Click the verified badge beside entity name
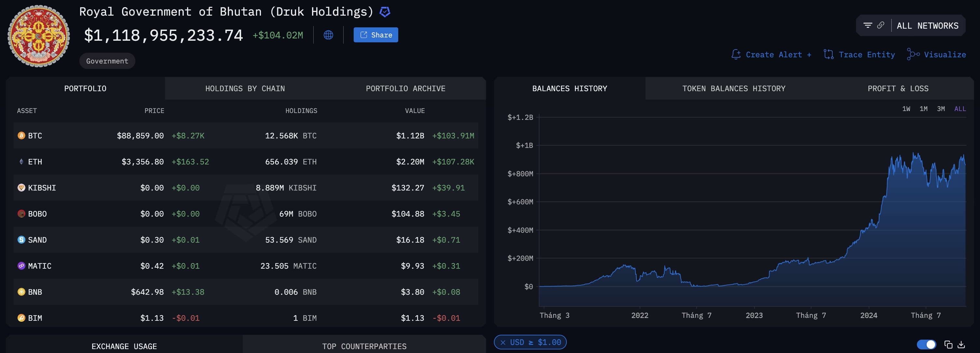 pyautogui.click(x=385, y=12)
